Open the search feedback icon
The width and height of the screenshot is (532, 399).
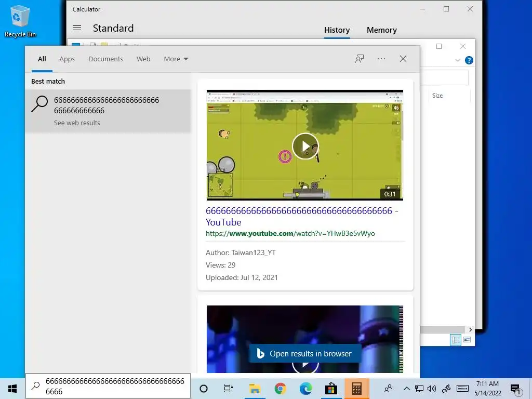pyautogui.click(x=360, y=59)
